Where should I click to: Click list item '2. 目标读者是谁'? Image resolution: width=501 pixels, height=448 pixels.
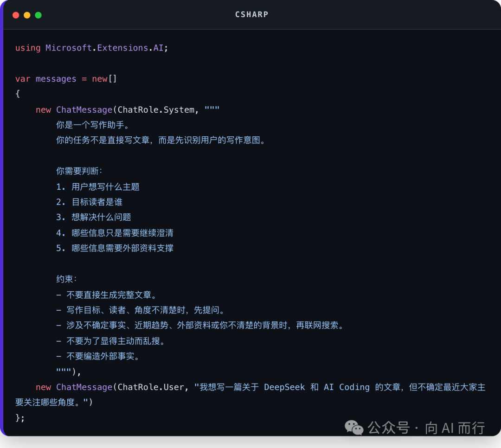[90, 202]
